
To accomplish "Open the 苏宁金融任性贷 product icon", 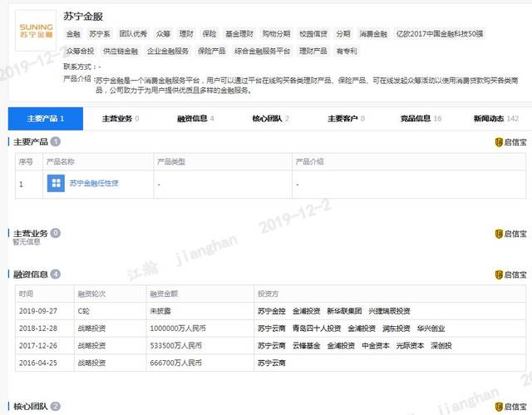I will tap(56, 183).
